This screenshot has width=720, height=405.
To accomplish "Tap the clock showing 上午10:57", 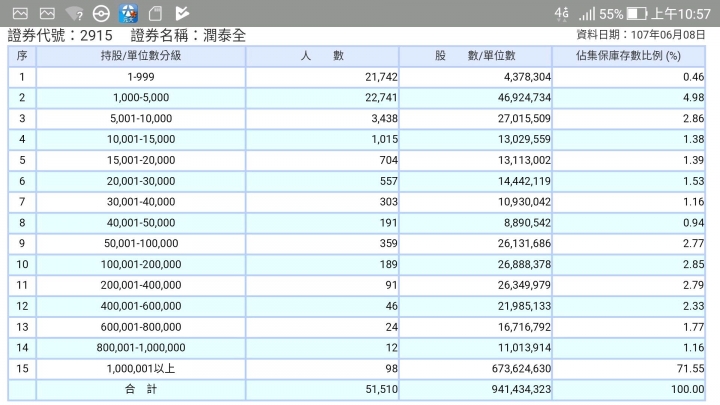I will pyautogui.click(x=681, y=14).
